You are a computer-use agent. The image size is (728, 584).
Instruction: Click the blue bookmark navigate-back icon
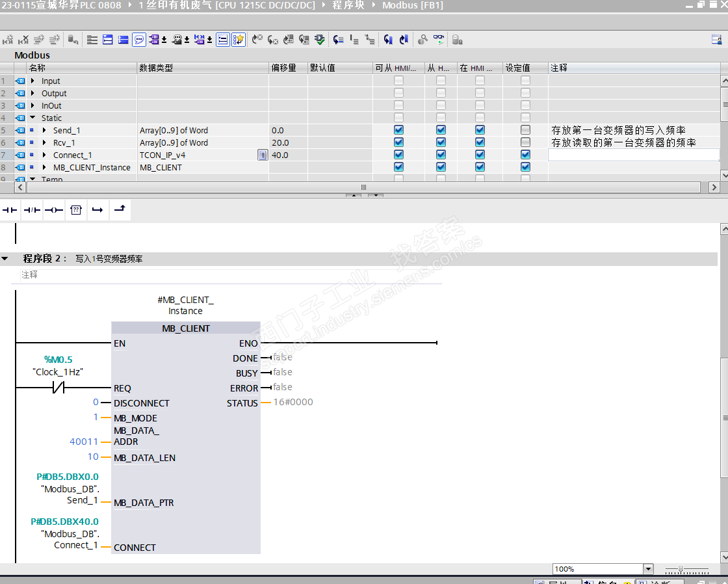(x=388, y=40)
